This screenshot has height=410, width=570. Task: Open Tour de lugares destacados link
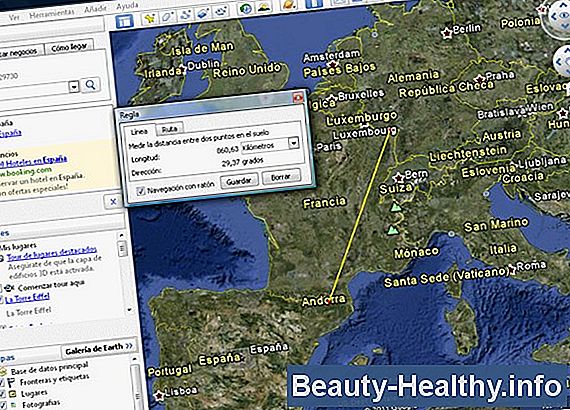click(x=52, y=253)
